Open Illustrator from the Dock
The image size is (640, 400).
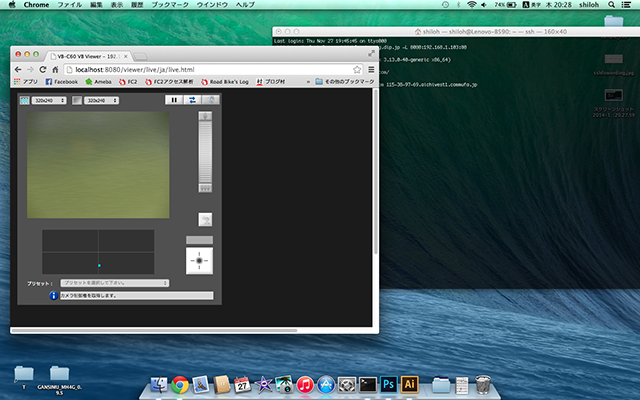click(409, 384)
